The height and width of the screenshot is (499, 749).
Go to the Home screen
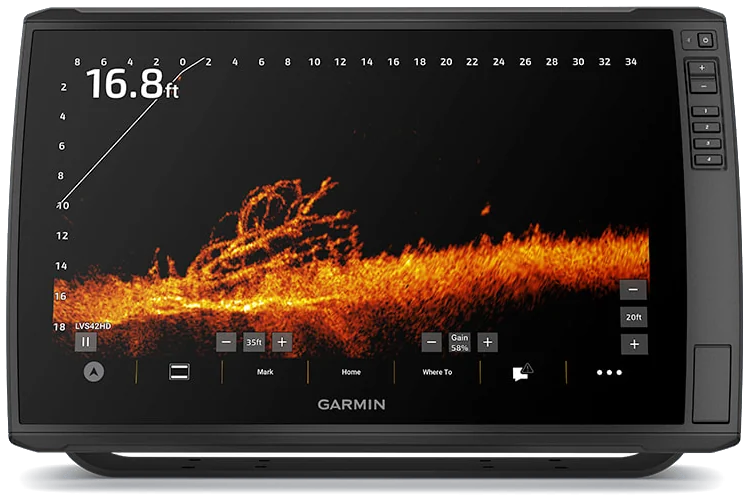(351, 372)
